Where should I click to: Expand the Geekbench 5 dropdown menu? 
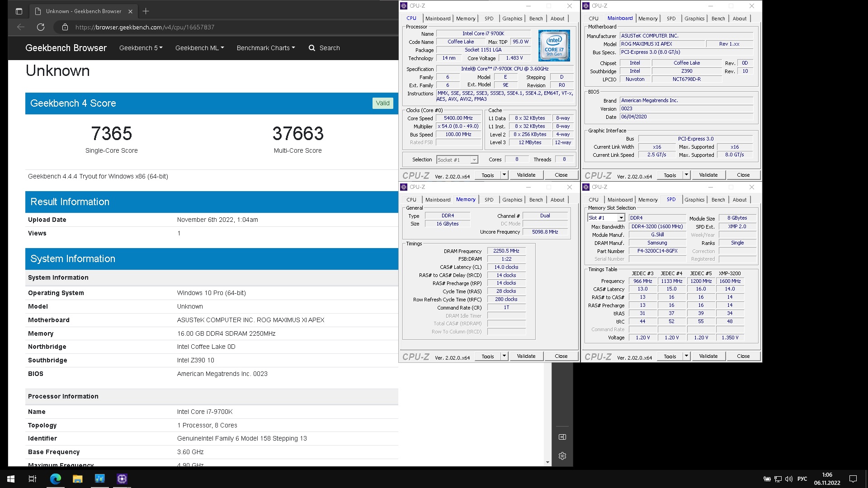[141, 48]
